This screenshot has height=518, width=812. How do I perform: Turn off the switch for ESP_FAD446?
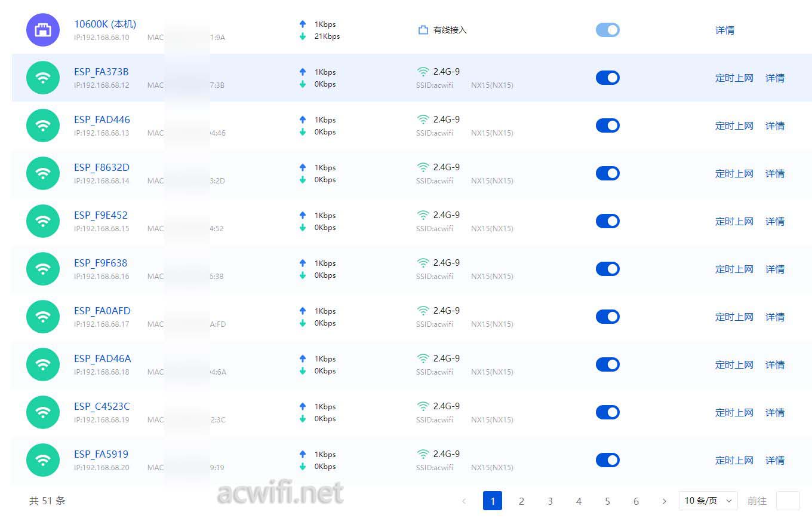(x=608, y=125)
